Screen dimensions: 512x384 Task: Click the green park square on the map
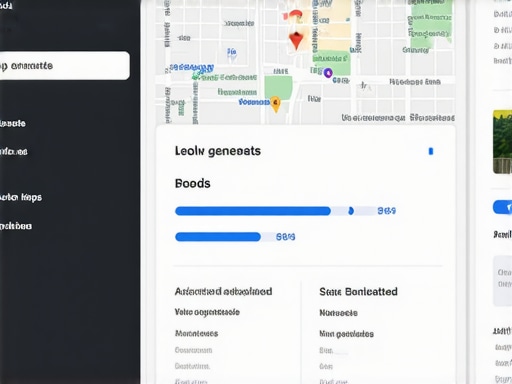(278, 87)
